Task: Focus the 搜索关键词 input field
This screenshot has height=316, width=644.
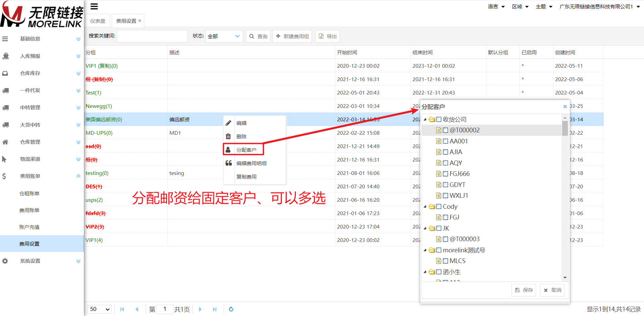Action: coord(152,36)
